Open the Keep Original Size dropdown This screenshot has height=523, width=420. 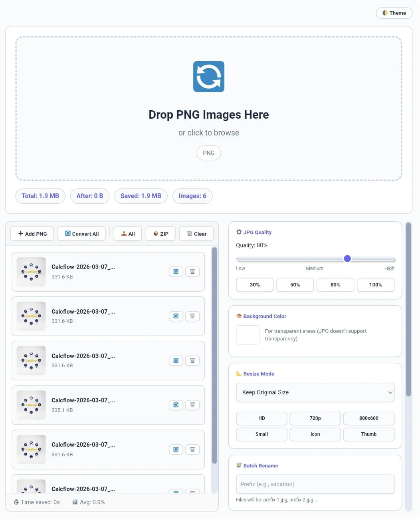tap(315, 392)
